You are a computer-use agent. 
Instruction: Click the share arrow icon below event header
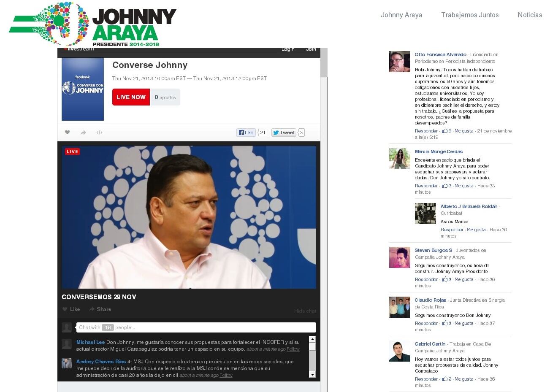pos(83,132)
